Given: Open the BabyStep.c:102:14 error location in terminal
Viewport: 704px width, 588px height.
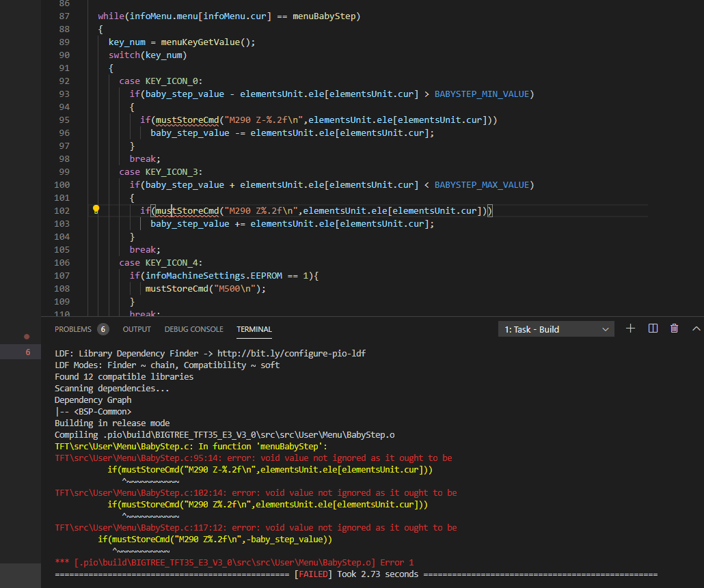Looking at the screenshot, I should point(141,493).
